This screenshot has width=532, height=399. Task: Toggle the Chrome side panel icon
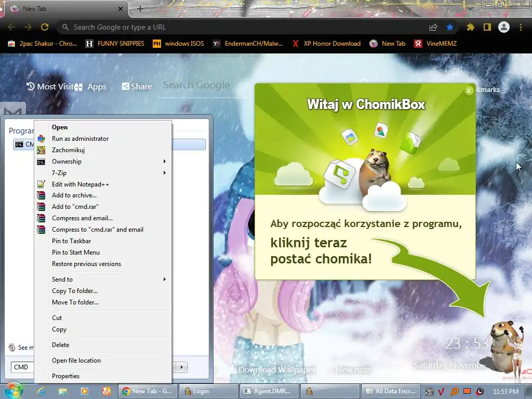(487, 27)
